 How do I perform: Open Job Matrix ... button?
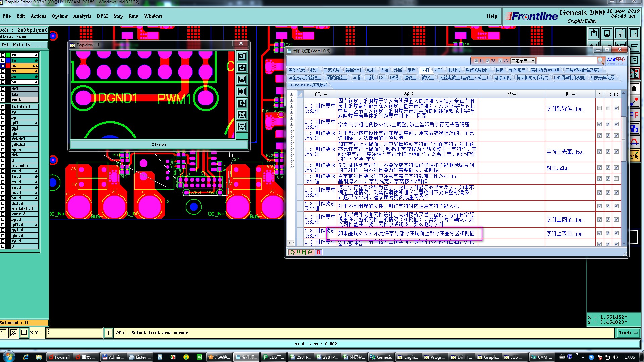(x=24, y=45)
